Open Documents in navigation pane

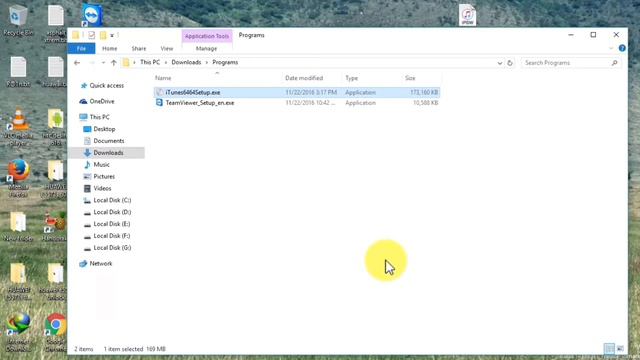coord(109,141)
